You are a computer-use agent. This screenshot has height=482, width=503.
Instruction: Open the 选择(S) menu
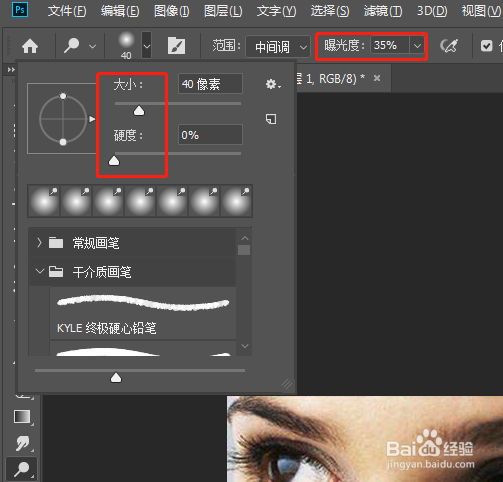tap(330, 11)
